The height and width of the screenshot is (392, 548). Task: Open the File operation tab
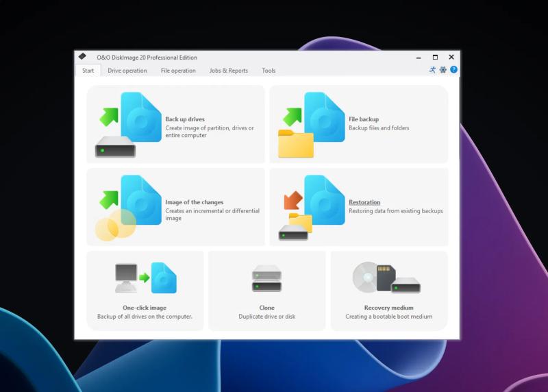[x=178, y=71]
